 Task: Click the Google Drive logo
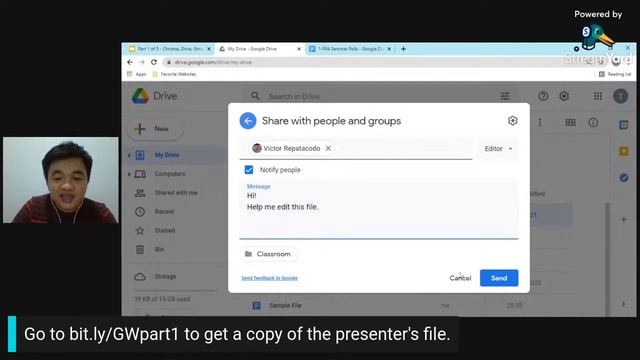point(140,96)
